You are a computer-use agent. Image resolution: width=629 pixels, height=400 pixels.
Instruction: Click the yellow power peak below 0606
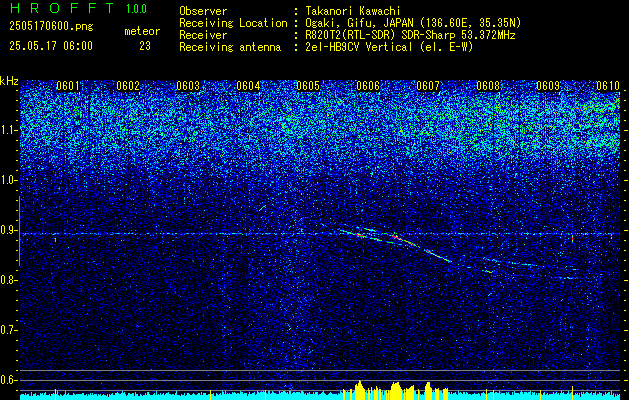click(359, 390)
